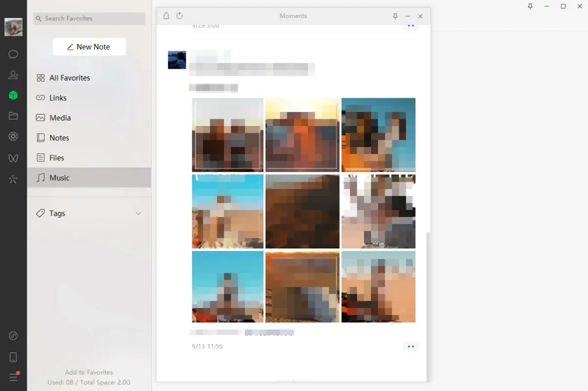Switch to the Notes favorites section
The height and width of the screenshot is (391, 588).
(x=59, y=137)
